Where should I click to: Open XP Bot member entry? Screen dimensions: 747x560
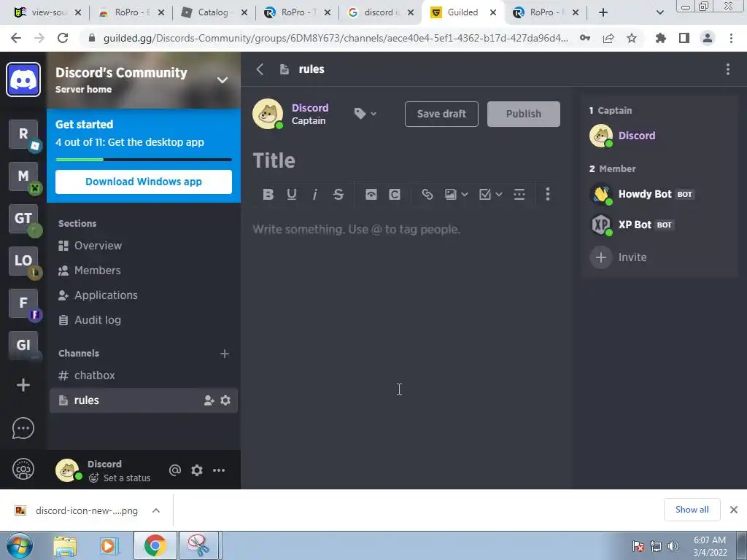click(x=632, y=225)
